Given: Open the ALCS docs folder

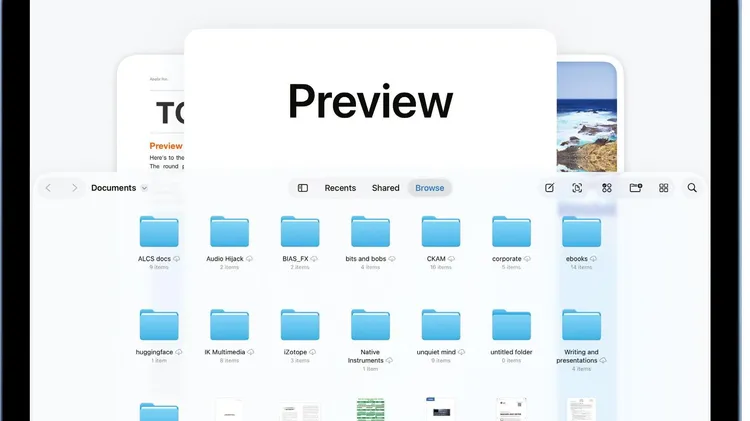Looking at the screenshot, I should [x=159, y=232].
